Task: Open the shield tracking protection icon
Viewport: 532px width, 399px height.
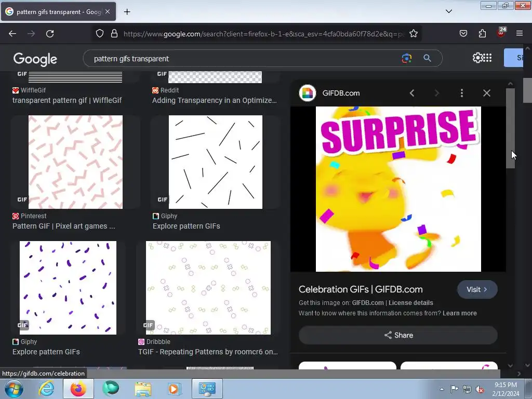Action: tap(99, 34)
